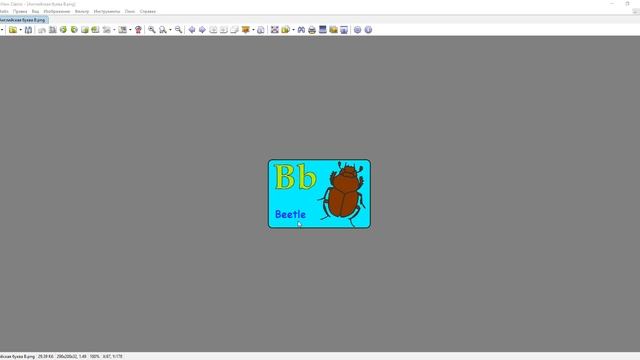Click the file name in the status bar
Image resolution: width=640 pixels, height=360 pixels.
[x=18, y=356]
